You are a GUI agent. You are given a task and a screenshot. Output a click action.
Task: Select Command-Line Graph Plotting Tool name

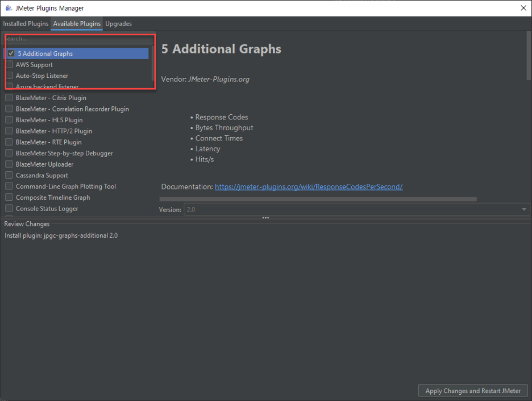66,187
